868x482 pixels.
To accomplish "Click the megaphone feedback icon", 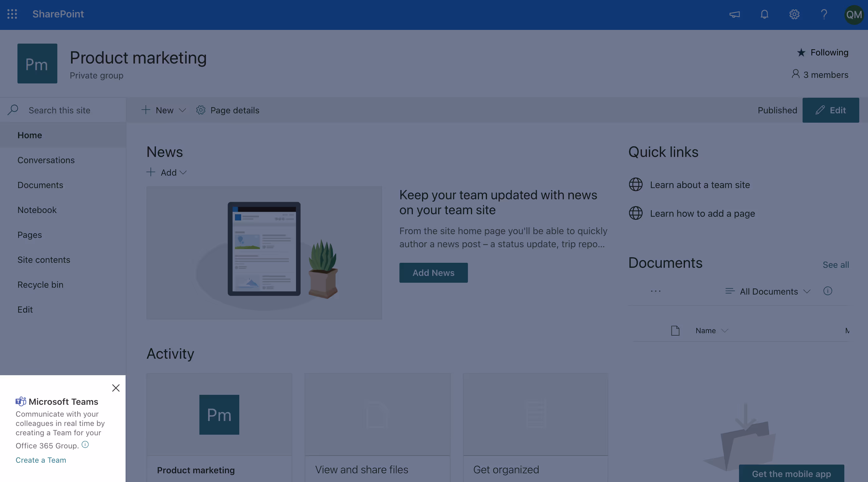I will [x=735, y=15].
